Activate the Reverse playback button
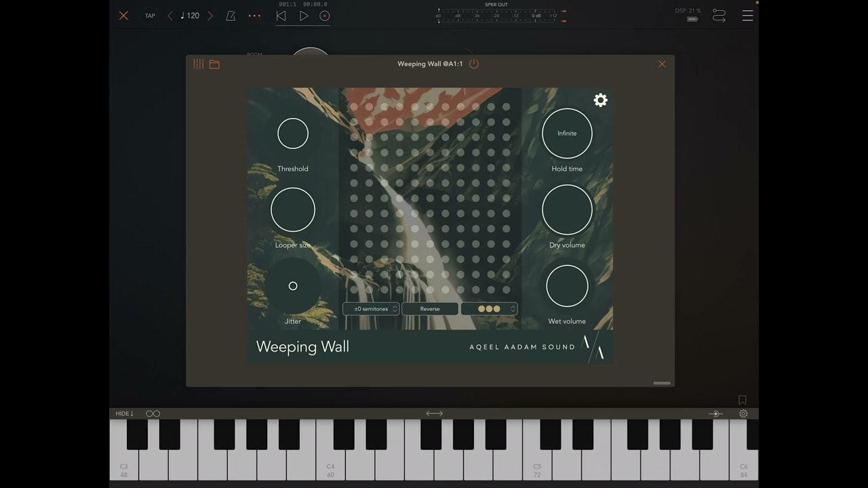This screenshot has height=488, width=868. 429,308
